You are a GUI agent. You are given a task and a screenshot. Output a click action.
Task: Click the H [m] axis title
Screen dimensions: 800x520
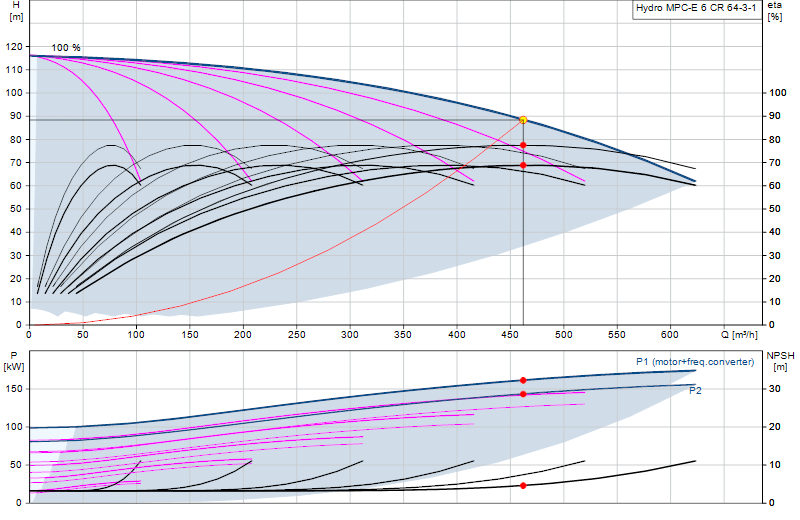(16, 11)
